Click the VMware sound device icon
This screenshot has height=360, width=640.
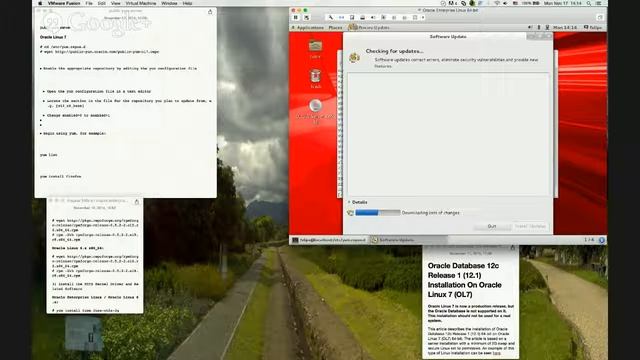[373, 18]
